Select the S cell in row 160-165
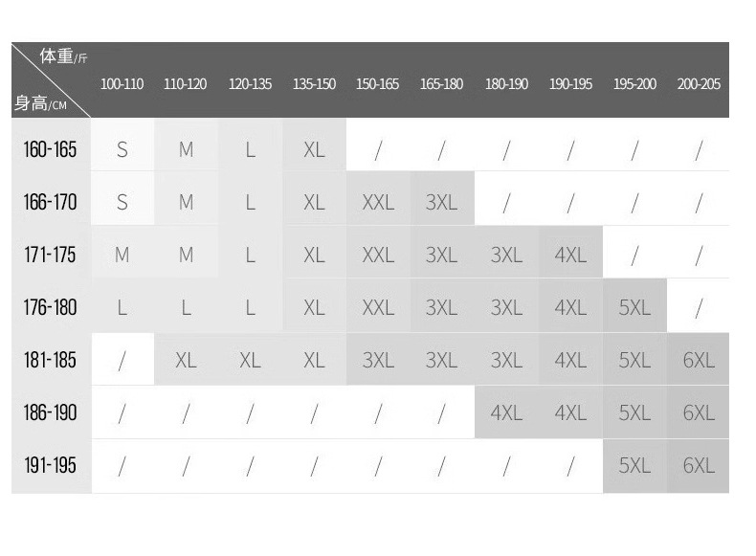Image resolution: width=756 pixels, height=556 pixels. tap(122, 149)
